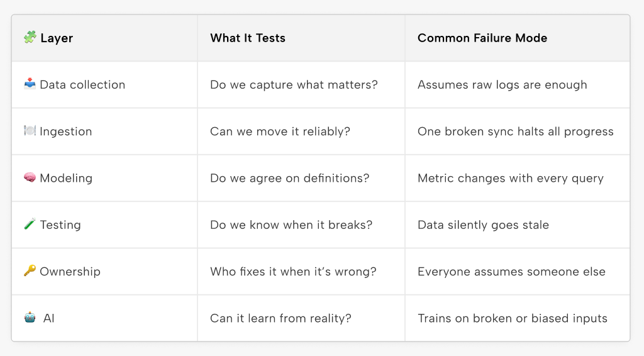The width and height of the screenshot is (644, 356).
Task: Click the brain icon beside Modeling
Action: click(x=30, y=177)
